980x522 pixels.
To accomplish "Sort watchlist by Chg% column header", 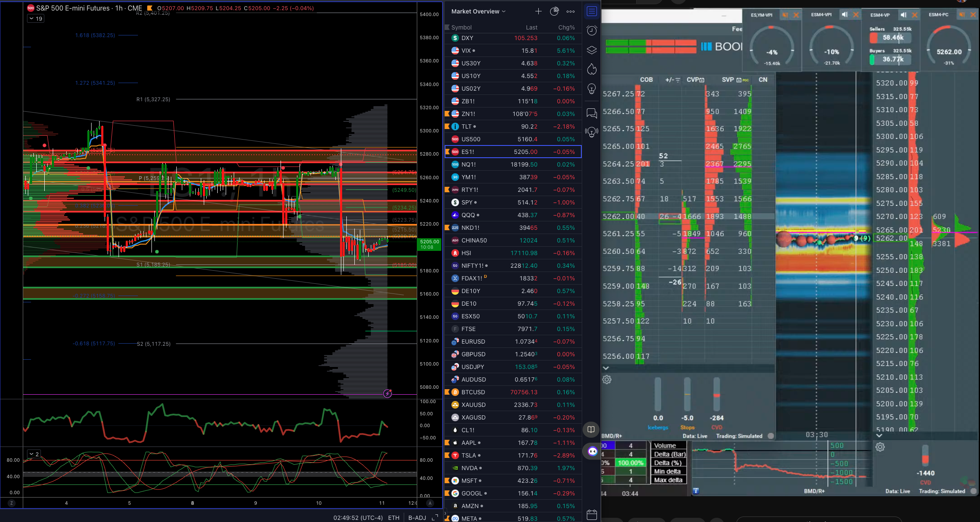I will coord(567,27).
